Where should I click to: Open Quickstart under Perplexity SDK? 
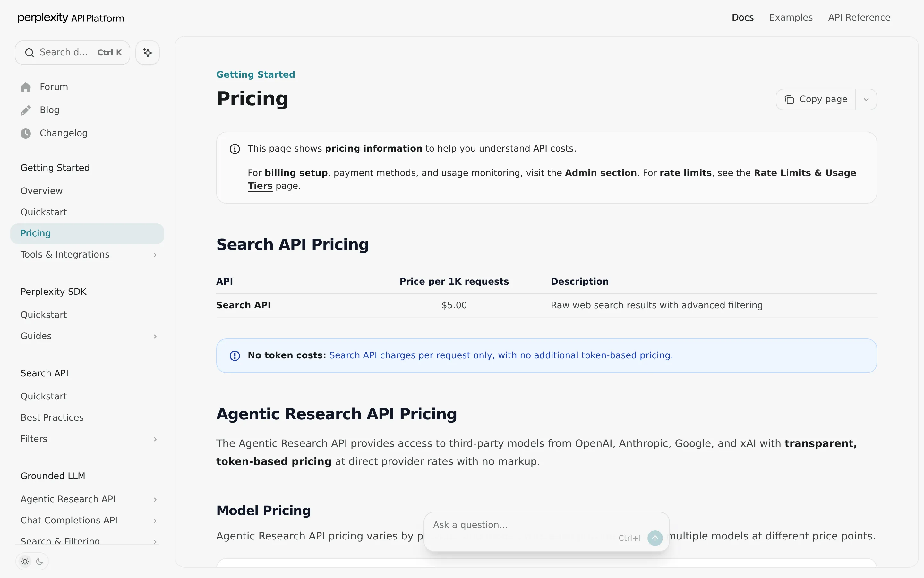point(44,315)
